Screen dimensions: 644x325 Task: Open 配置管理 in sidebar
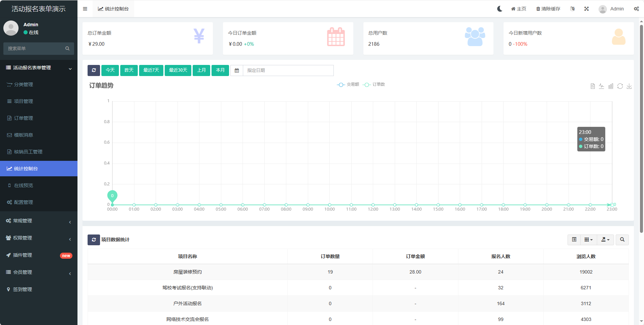[39, 202]
